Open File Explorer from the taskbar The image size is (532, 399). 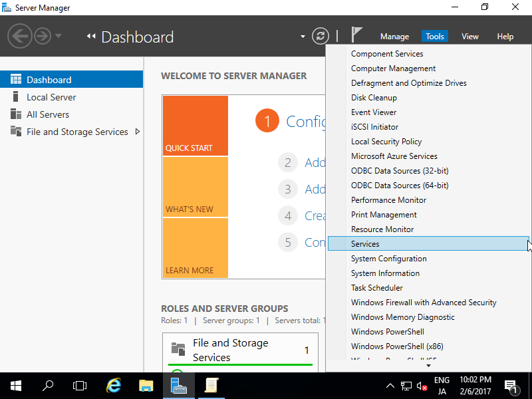coord(146,385)
